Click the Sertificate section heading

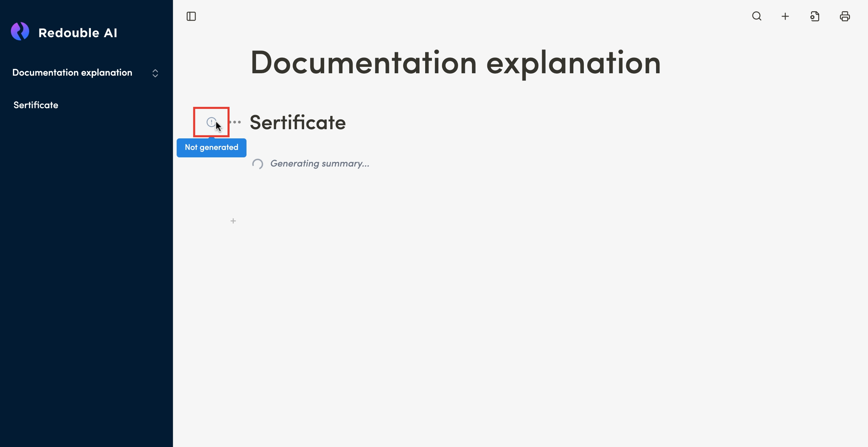[x=298, y=122]
